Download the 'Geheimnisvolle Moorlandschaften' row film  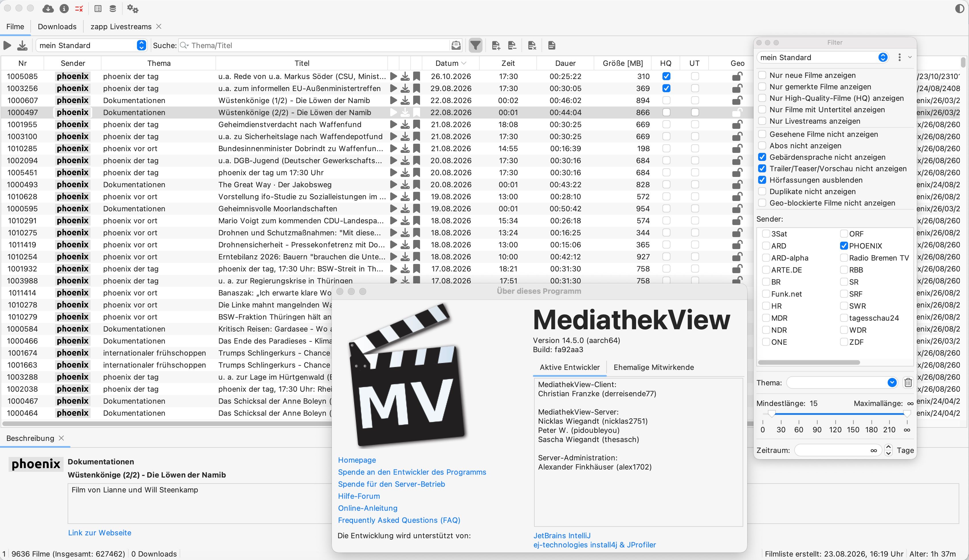[x=405, y=208]
